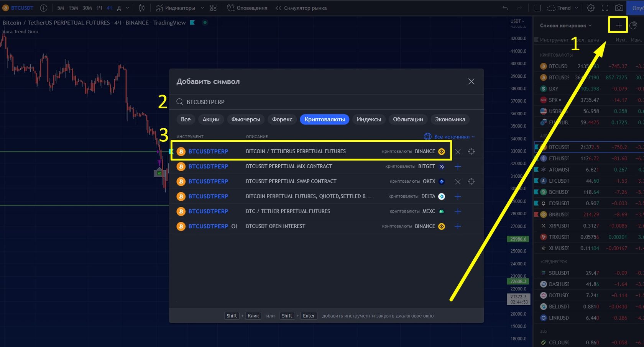The image size is (644, 347).
Task: Open the watchlist advanced view pie icon
Action: (633, 25)
